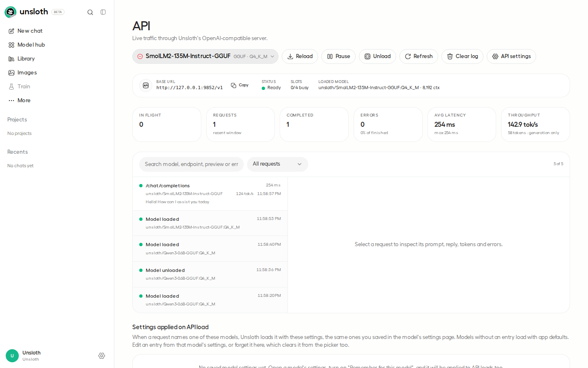Click the Throughput 142.9 tok/s card
The height and width of the screenshot is (368, 588).
(x=535, y=124)
